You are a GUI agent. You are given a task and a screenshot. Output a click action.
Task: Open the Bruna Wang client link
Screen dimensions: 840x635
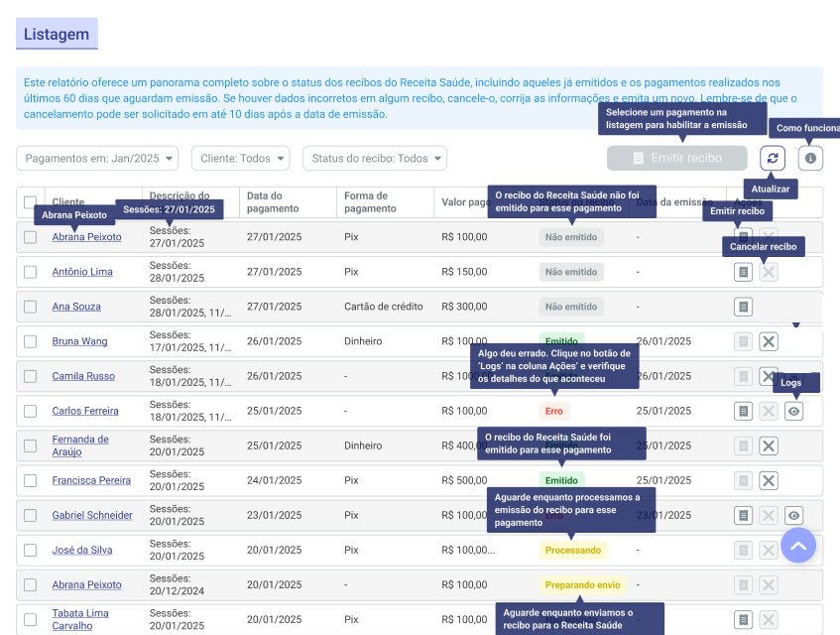79,341
